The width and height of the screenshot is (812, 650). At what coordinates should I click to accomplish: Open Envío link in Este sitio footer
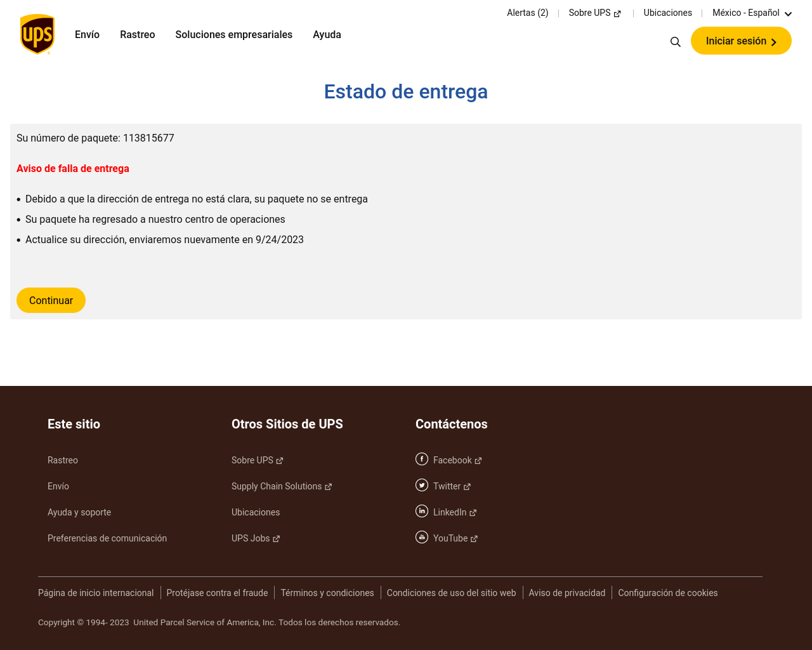click(58, 486)
